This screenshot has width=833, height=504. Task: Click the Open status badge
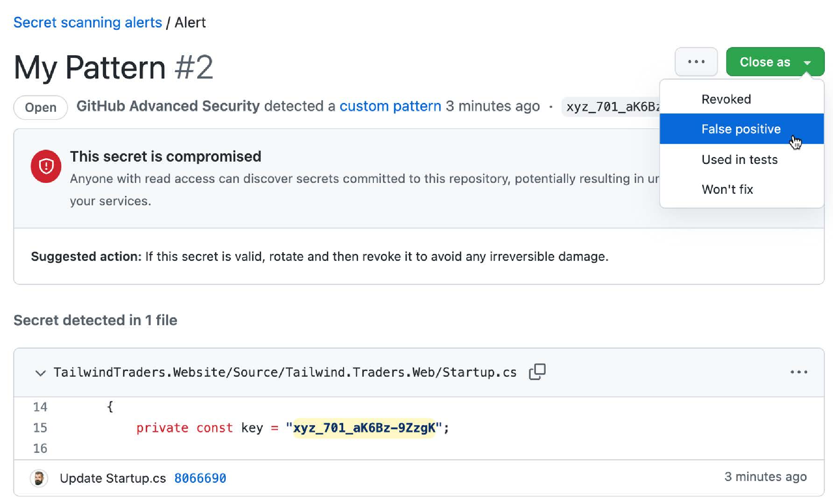click(x=41, y=108)
